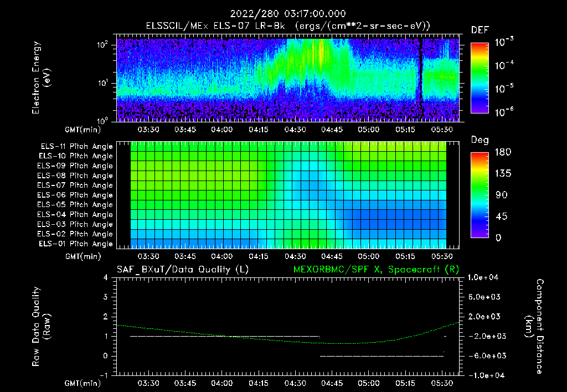The height and width of the screenshot is (392, 567).
Task: Click the 135 value on Deg scale
Action: (503, 174)
